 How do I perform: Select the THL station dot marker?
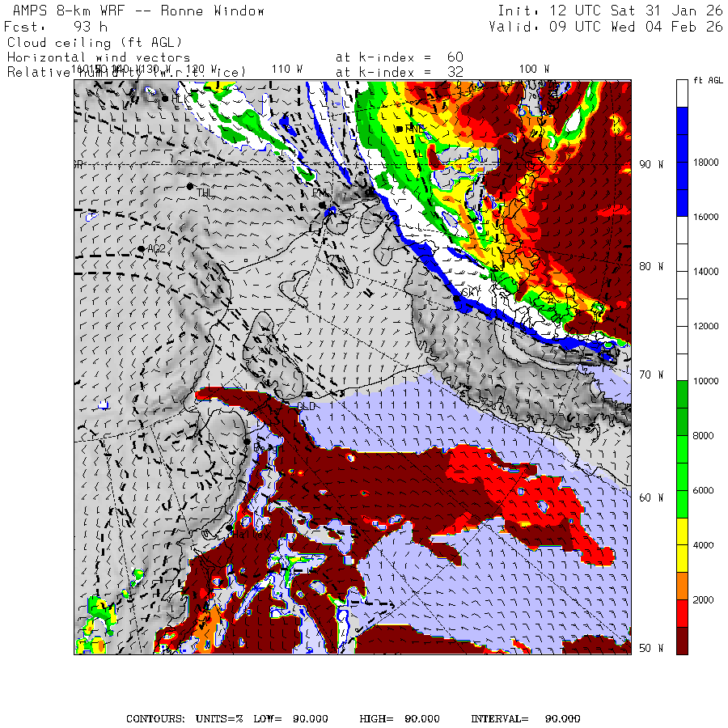[190, 186]
